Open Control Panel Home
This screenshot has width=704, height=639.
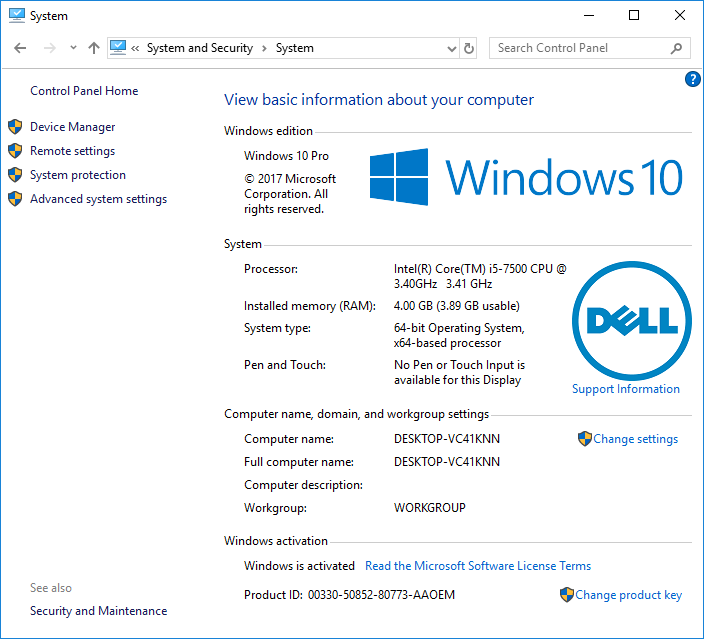click(x=84, y=91)
